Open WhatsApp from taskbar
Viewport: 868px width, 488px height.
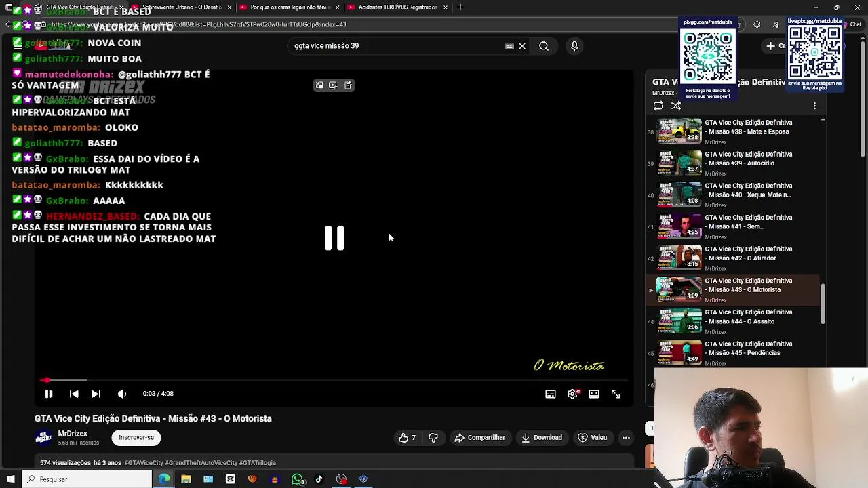coord(298,479)
